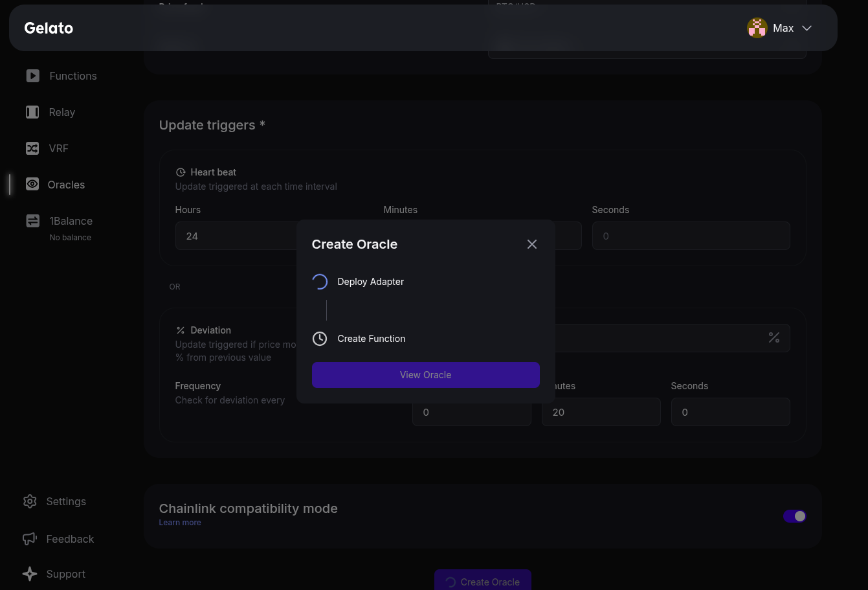Image resolution: width=868 pixels, height=590 pixels.
Task: Open Functions in the sidebar
Action: click(73, 76)
